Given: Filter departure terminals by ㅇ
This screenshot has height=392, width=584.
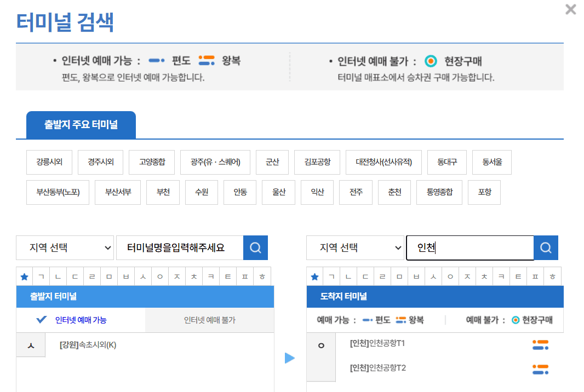Looking at the screenshot, I should pyautogui.click(x=160, y=276).
